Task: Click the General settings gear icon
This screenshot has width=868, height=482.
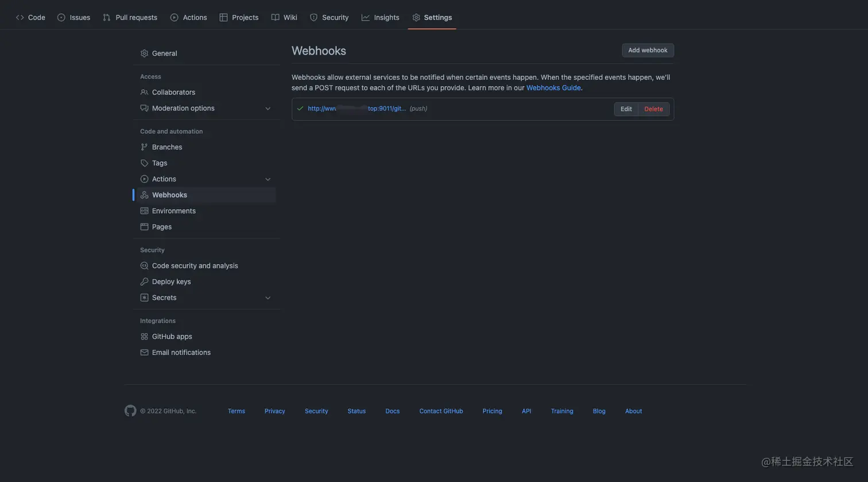Action: click(x=144, y=53)
